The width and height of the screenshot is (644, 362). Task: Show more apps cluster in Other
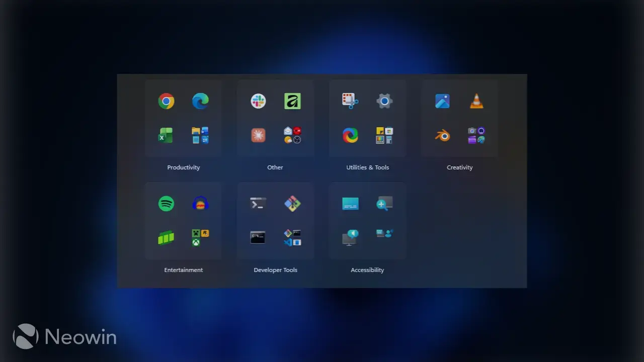pos(292,135)
